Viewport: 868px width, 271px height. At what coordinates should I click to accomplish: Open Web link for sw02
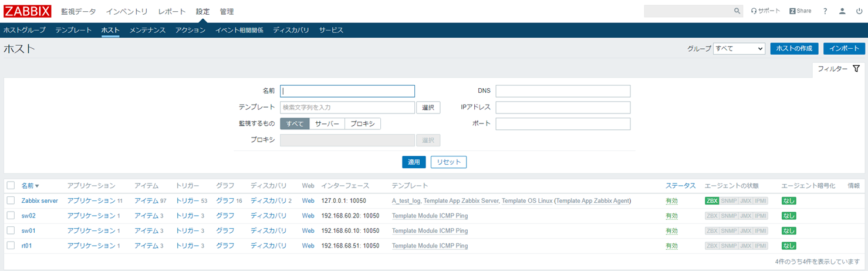[x=308, y=216]
